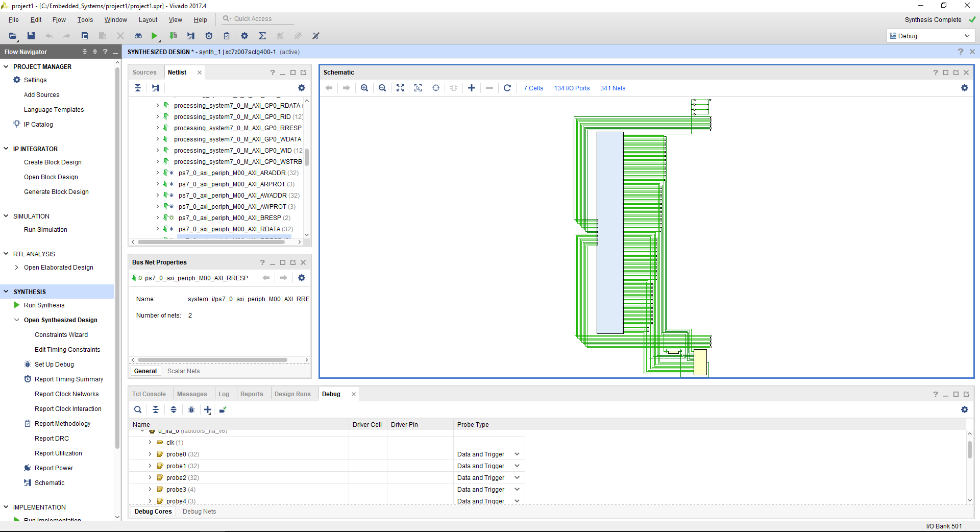Click the Autofit selection schematic icon
980x532 pixels.
tap(436, 88)
